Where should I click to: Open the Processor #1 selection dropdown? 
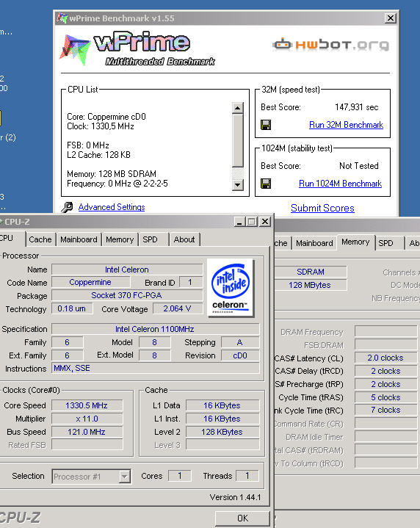tap(124, 477)
